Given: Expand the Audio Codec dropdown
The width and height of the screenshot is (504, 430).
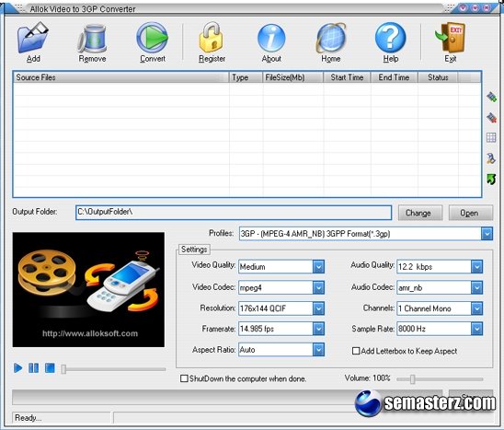Looking at the screenshot, I should tap(476, 287).
